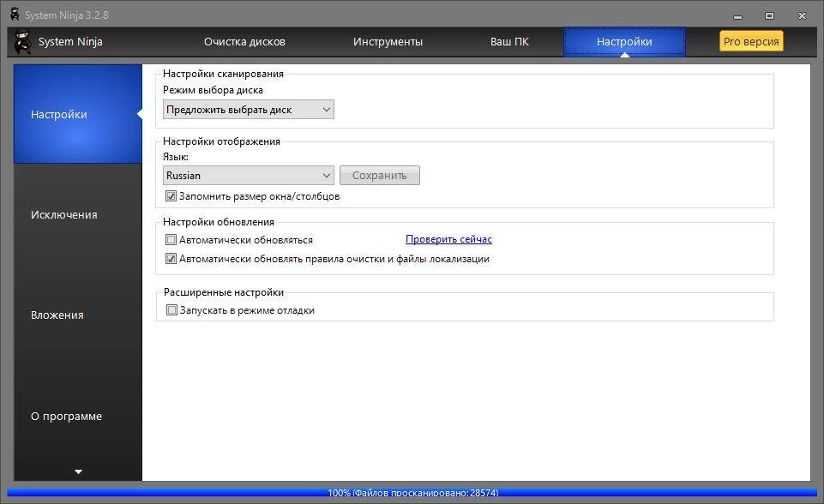This screenshot has height=504, width=824.
Task: Maximize the System Ninja window
Action: [x=769, y=15]
